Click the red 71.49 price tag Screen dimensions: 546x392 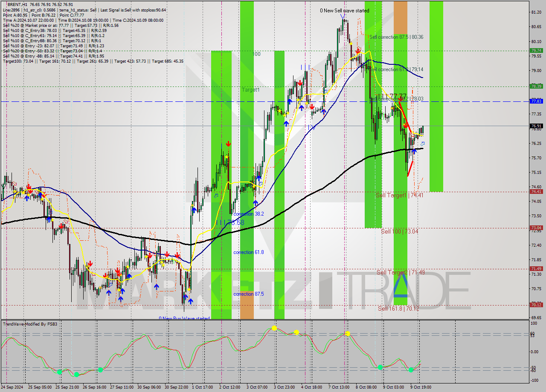536,268
